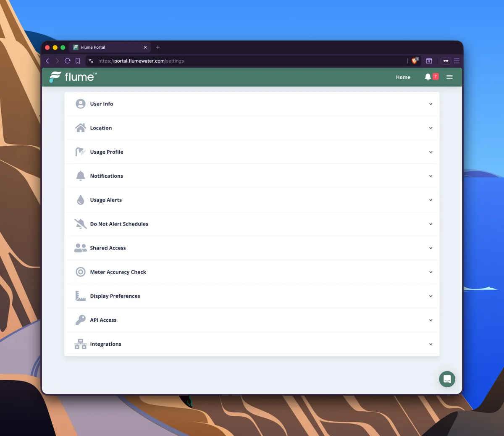Image resolution: width=504 pixels, height=436 pixels.
Task: Go back in browser history
Action: tap(47, 61)
